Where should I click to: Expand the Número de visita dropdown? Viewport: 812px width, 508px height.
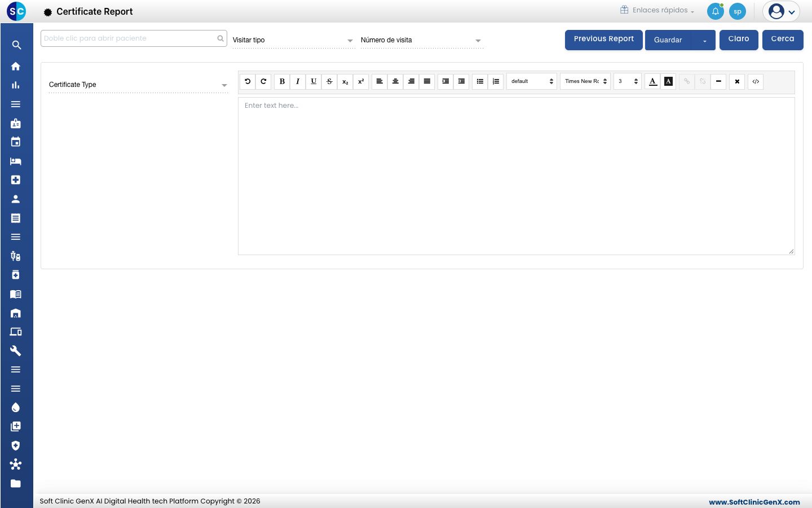(422, 40)
